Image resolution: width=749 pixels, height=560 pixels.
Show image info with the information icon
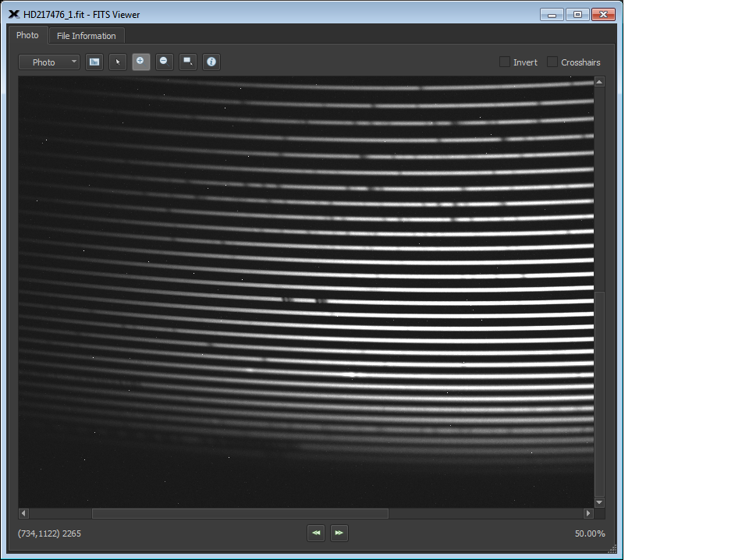(211, 62)
